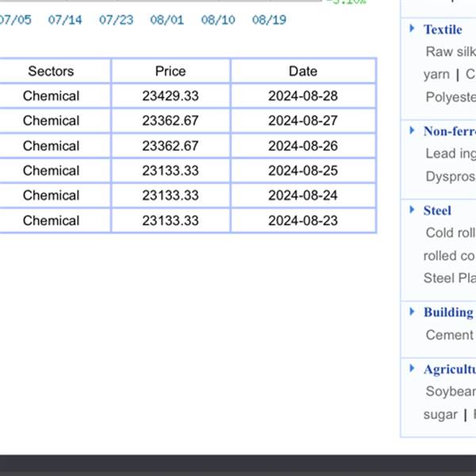The width and height of the screenshot is (476, 476).
Task: Click the triangle icon beside Steel
Action: (413, 209)
